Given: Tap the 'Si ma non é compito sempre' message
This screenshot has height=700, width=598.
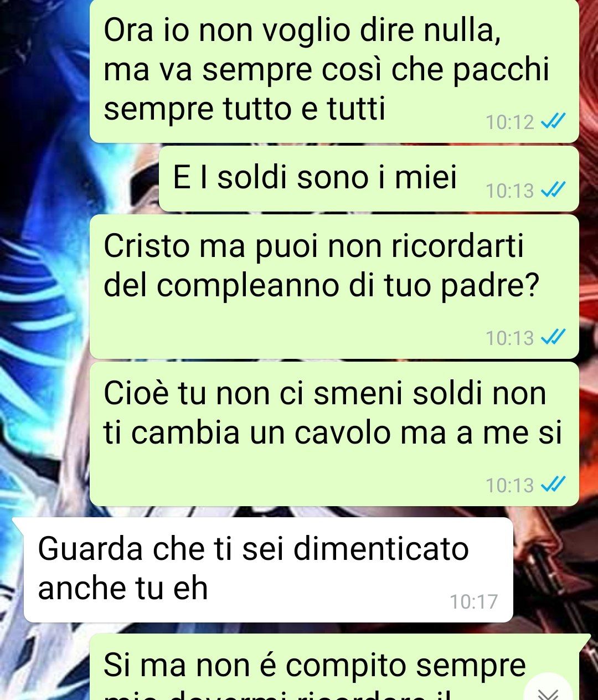Looking at the screenshot, I should click(x=334, y=667).
